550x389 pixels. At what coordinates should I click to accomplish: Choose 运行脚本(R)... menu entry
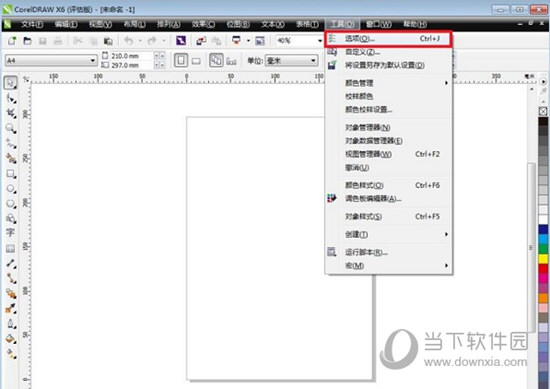pos(389,252)
